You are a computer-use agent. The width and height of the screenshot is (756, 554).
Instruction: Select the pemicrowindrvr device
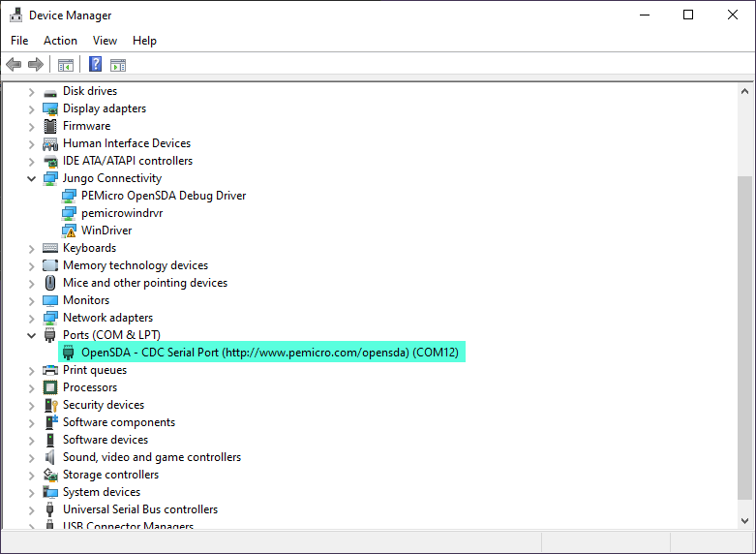[x=122, y=213]
